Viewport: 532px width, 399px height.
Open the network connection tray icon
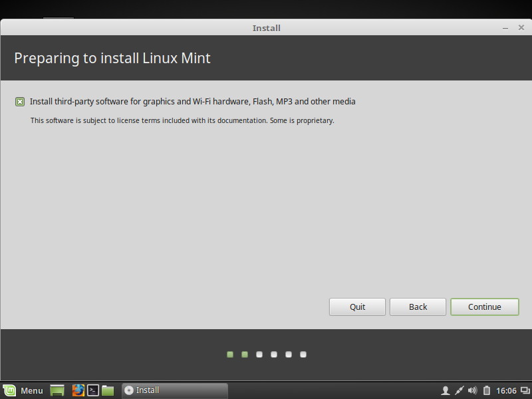[x=459, y=391]
